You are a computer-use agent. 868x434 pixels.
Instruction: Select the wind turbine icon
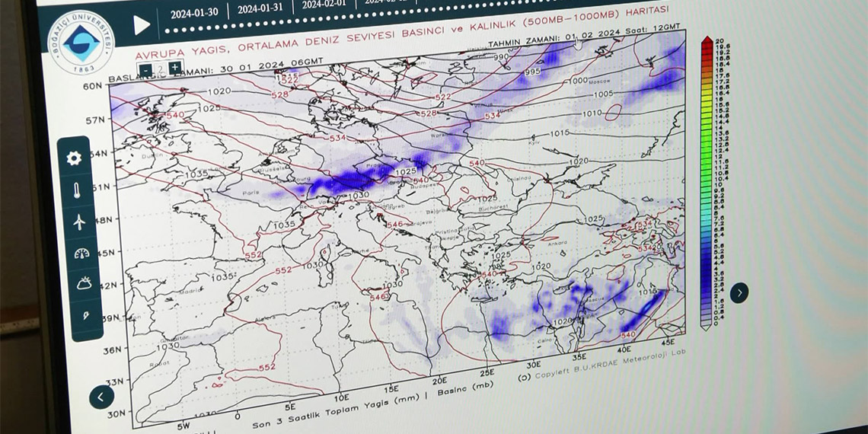[79, 222]
